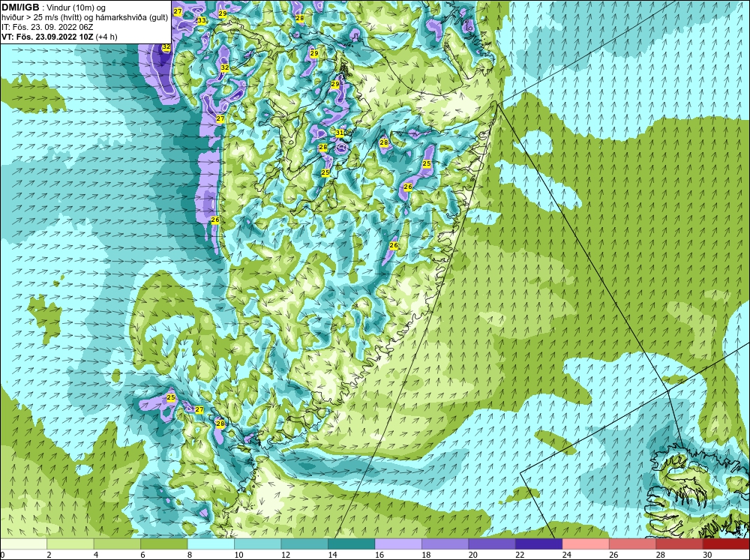750x560 pixels.
Task: Click the 16–18 m/s lavender legend swatch
Action: (x=398, y=544)
